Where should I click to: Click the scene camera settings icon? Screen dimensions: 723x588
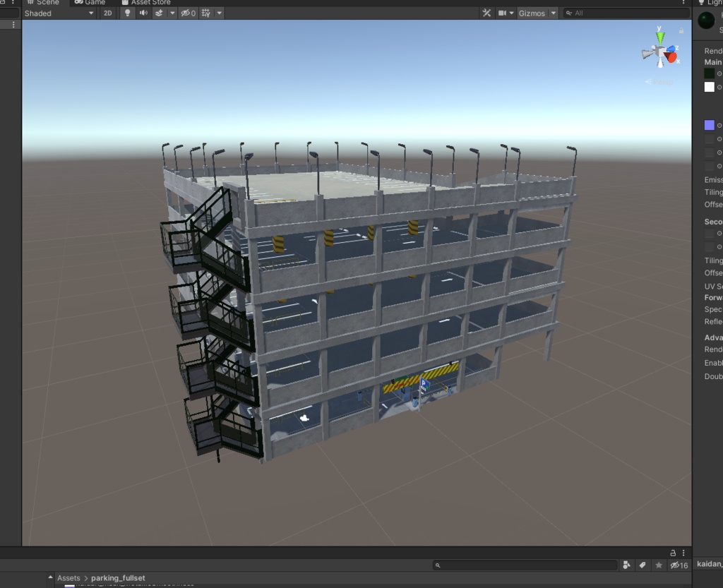pyautogui.click(x=503, y=13)
